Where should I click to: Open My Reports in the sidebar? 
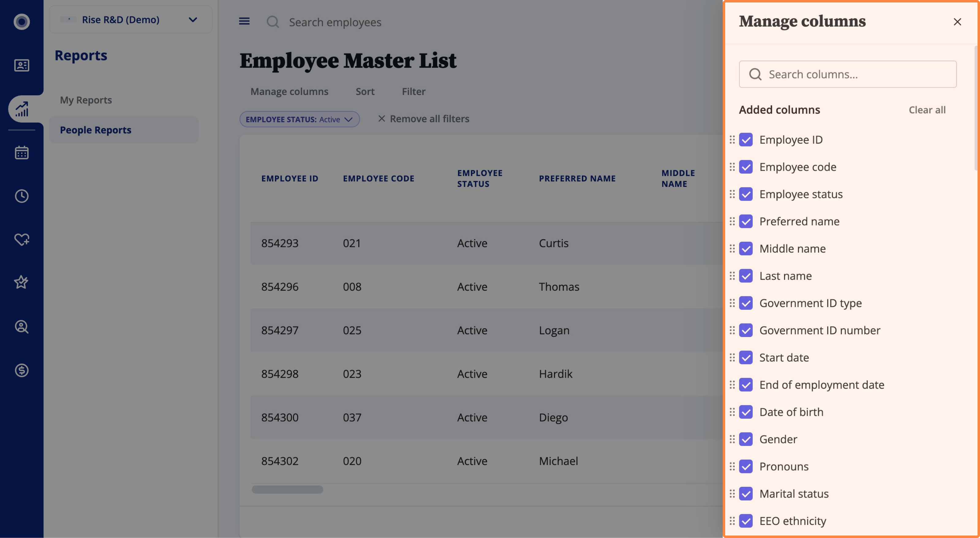pos(86,100)
